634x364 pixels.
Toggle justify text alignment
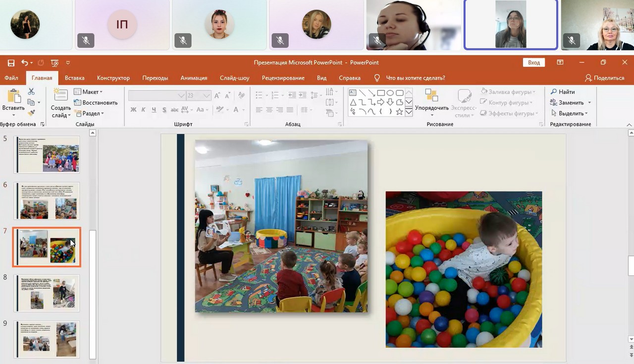[x=290, y=109]
